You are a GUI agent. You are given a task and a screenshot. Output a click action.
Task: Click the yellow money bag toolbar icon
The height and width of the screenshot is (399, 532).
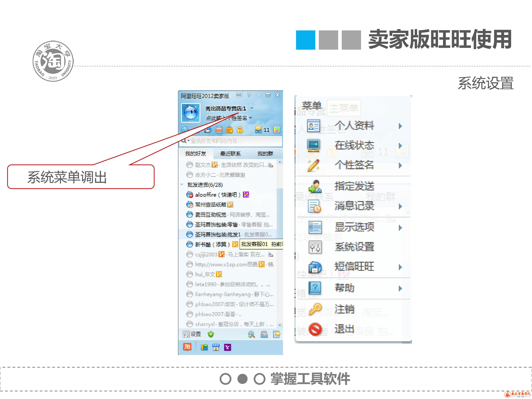[x=240, y=130]
